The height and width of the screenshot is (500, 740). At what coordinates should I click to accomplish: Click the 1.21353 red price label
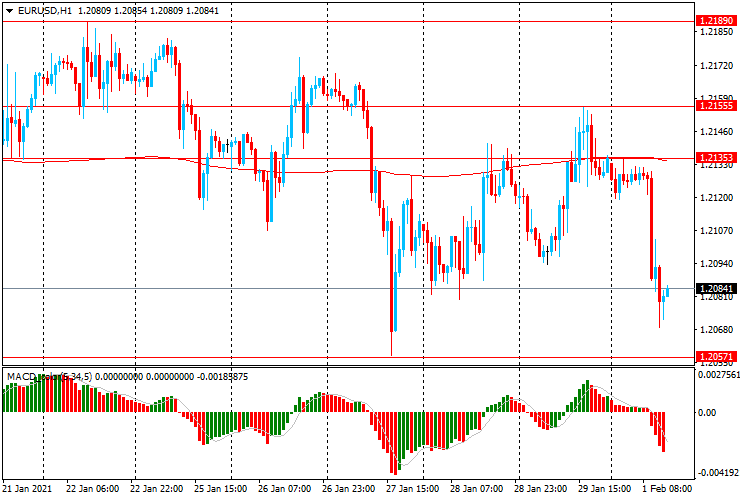click(716, 158)
